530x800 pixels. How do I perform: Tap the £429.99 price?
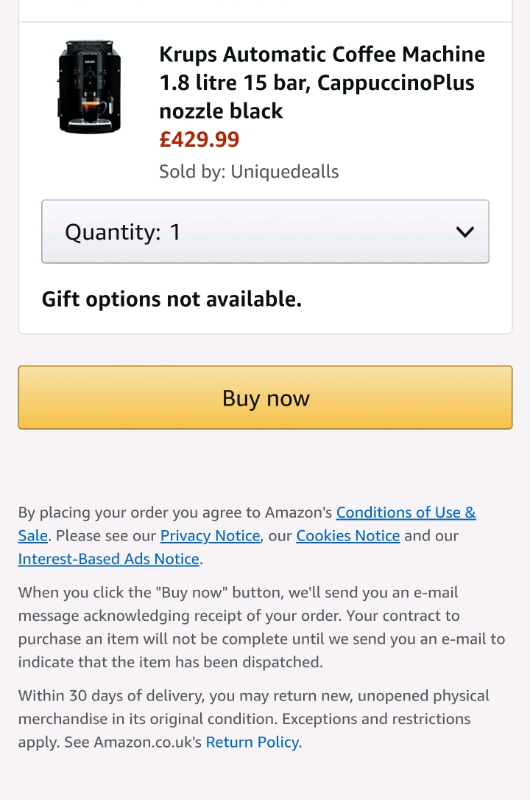[x=199, y=139]
